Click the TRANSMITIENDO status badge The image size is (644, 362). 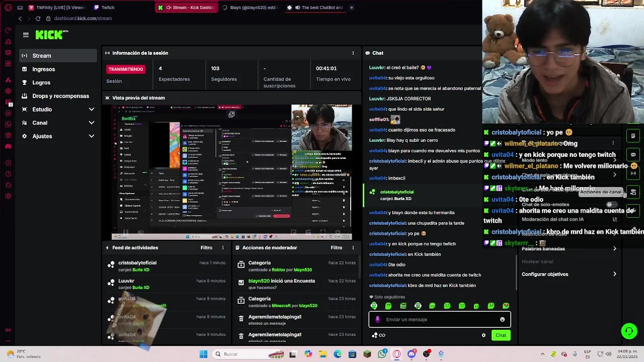(126, 69)
